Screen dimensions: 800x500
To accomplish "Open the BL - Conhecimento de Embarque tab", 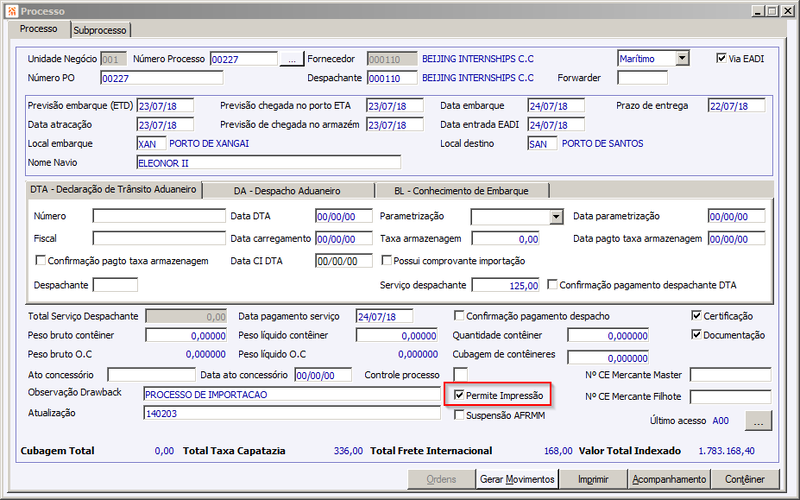I will [461, 191].
